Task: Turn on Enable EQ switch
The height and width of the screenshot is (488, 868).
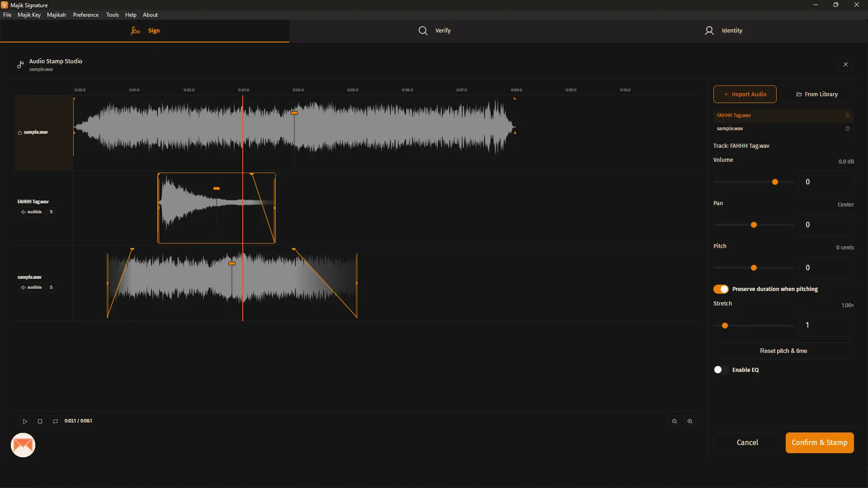Action: 721,370
